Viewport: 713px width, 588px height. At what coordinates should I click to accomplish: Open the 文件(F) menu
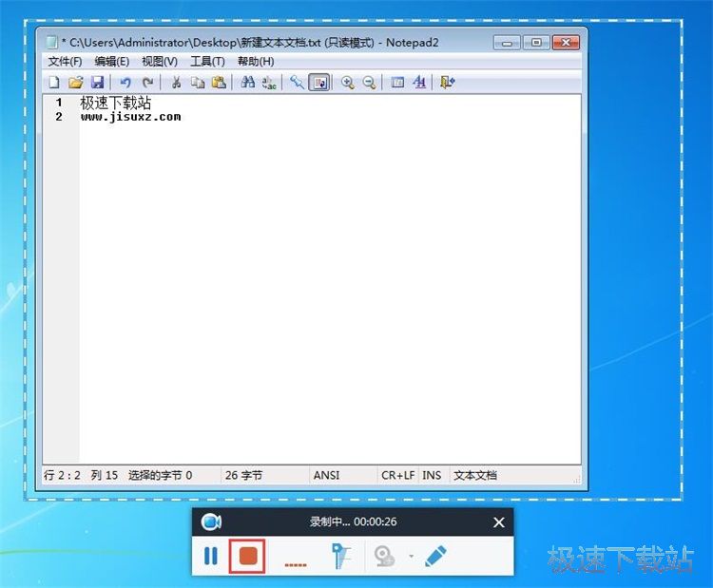point(65,62)
